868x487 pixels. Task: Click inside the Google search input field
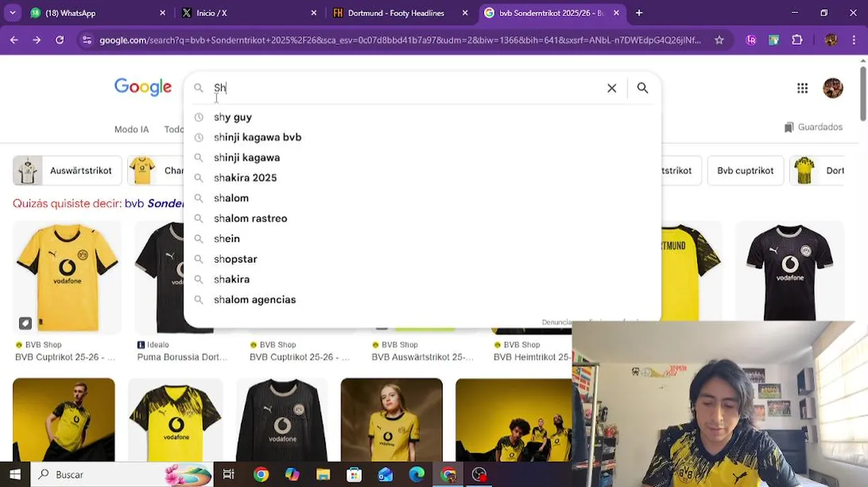click(x=406, y=88)
